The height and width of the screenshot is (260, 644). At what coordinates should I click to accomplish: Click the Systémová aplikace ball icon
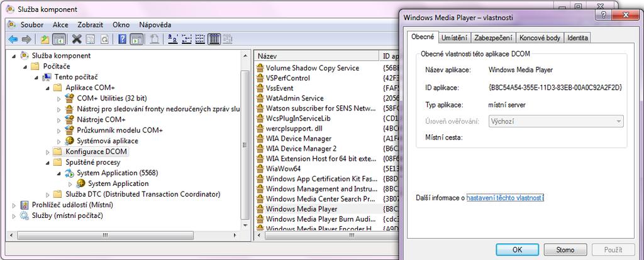coord(70,141)
